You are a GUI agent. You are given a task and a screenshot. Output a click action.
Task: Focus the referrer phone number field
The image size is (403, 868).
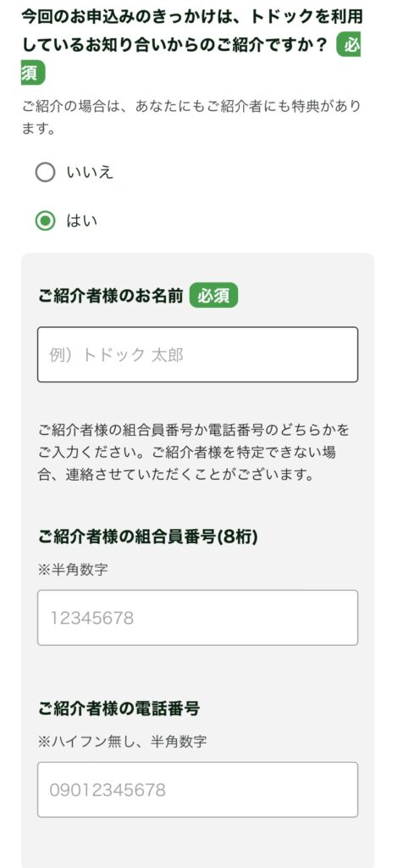pyautogui.click(x=197, y=789)
